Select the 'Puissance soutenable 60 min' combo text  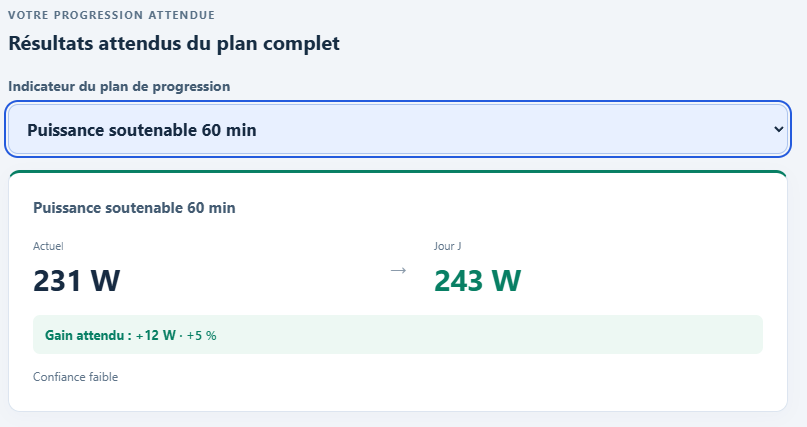[x=142, y=130]
